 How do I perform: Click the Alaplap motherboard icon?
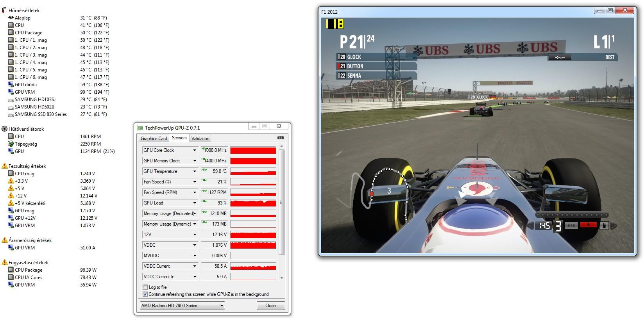tap(11, 18)
